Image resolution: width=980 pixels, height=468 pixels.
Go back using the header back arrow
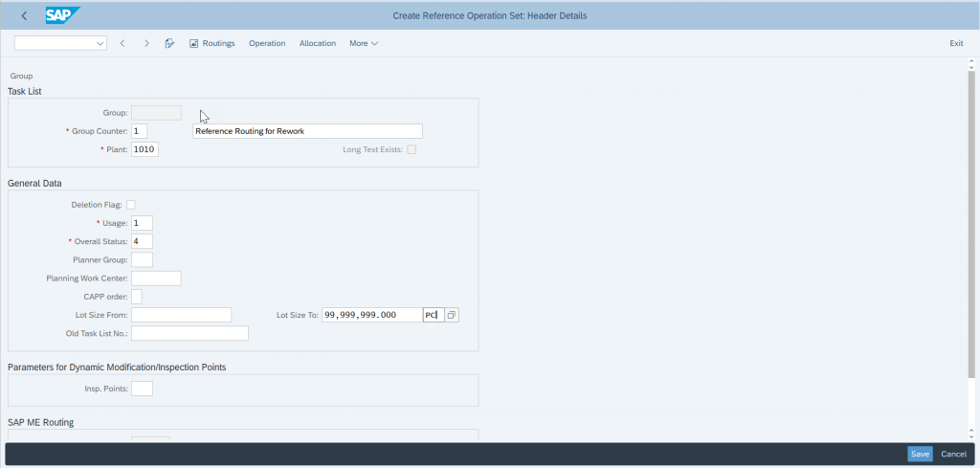point(24,15)
